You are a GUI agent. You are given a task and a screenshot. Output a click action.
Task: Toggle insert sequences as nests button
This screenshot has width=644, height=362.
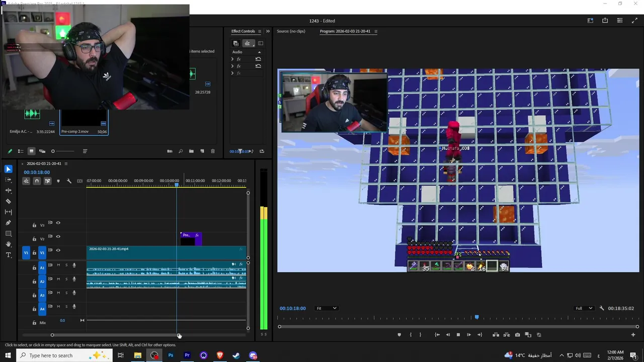(26, 181)
